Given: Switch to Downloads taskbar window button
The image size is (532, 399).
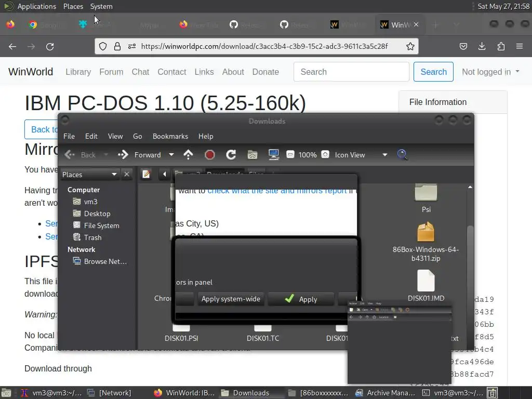Looking at the screenshot, I should 251,393.
